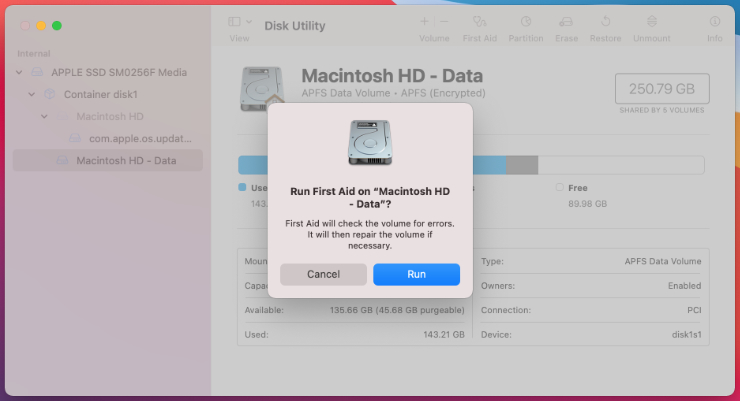This screenshot has width=740, height=401.
Task: Select Container disk1 in sidebar
Action: [x=108, y=94]
